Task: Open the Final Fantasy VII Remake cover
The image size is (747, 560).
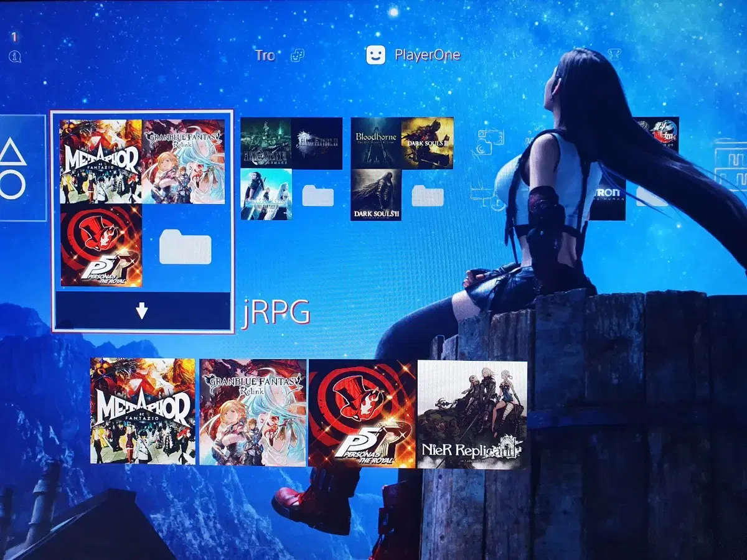Action: click(266, 143)
